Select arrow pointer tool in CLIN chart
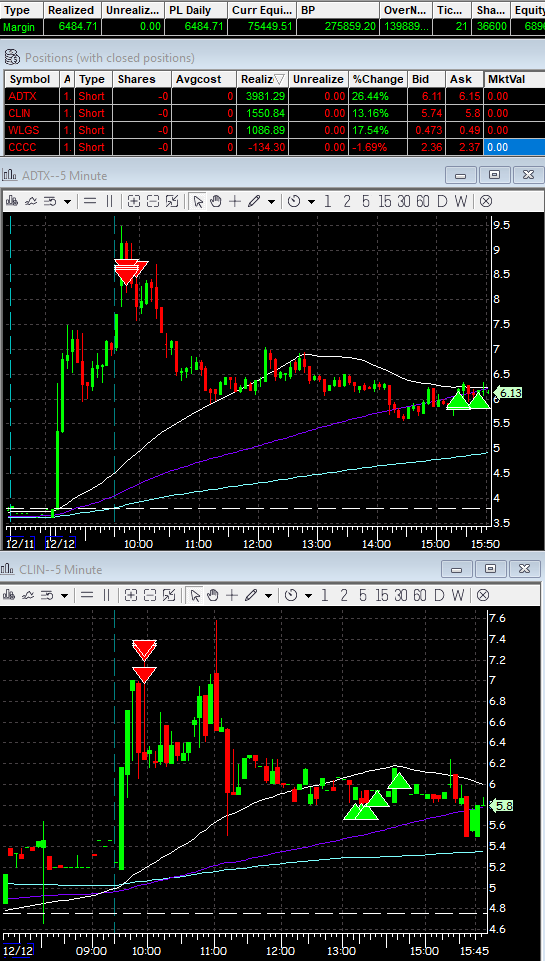This screenshot has width=545, height=961. point(195,594)
